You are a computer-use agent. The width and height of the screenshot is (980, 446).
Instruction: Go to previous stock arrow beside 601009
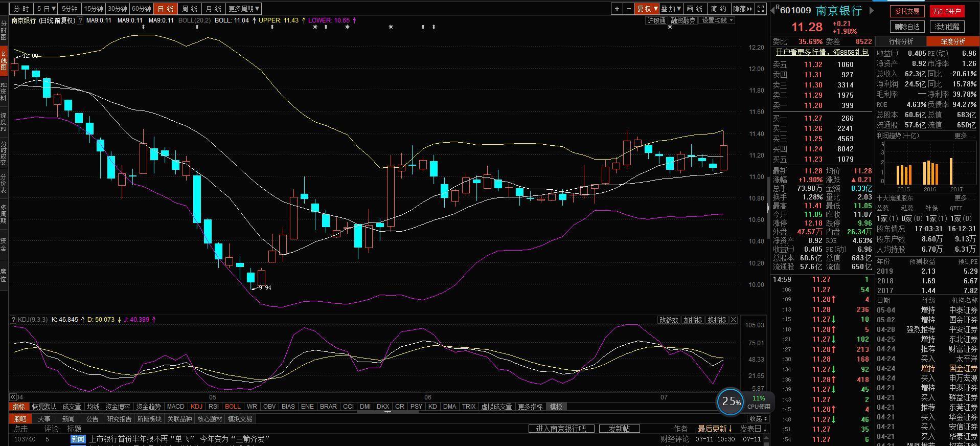point(773,10)
